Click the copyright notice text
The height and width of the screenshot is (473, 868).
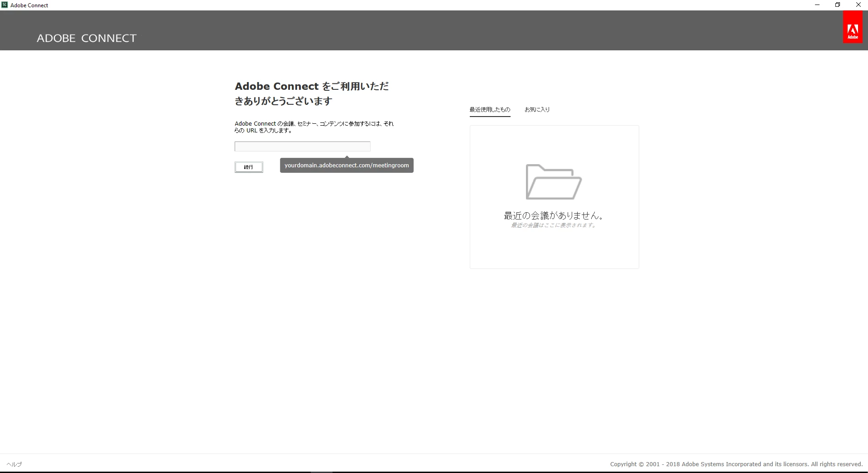(x=736, y=464)
